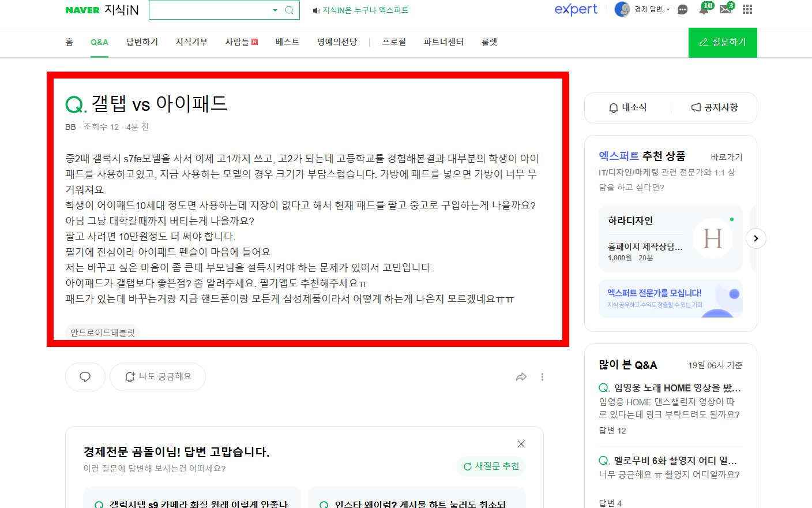Click the search magnifier icon
This screenshot has height=508, width=812.
(x=290, y=10)
